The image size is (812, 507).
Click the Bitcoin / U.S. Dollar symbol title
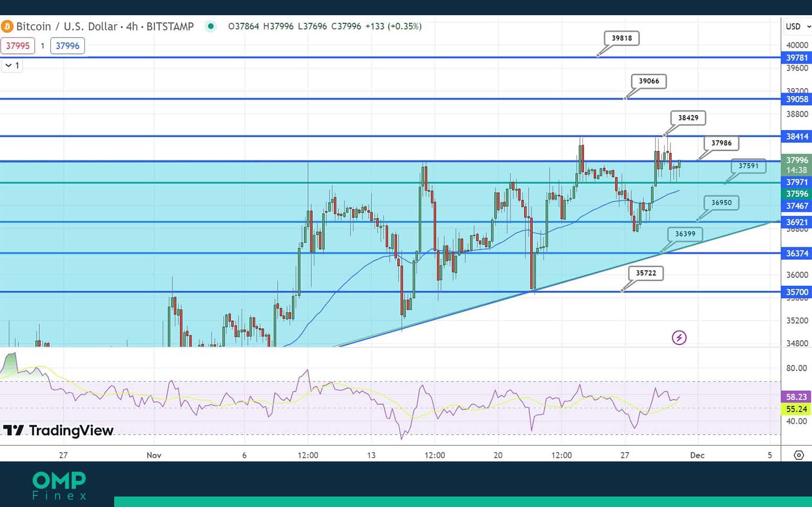pos(105,26)
